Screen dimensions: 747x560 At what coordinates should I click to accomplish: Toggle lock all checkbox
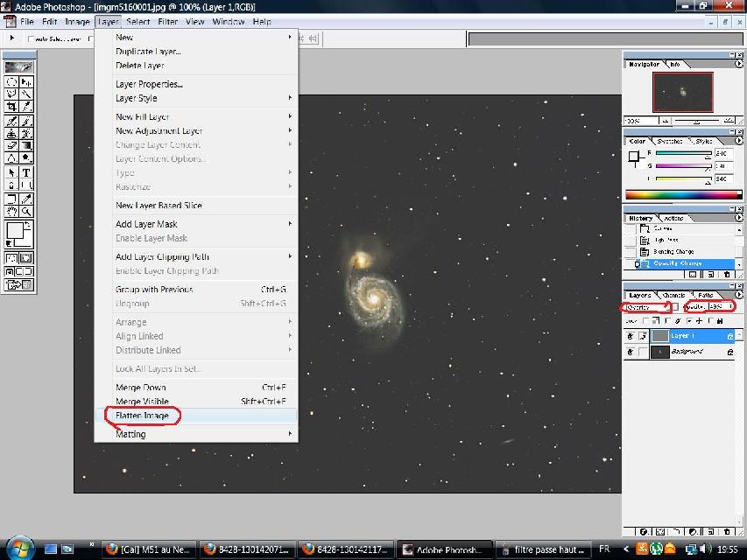point(711,321)
